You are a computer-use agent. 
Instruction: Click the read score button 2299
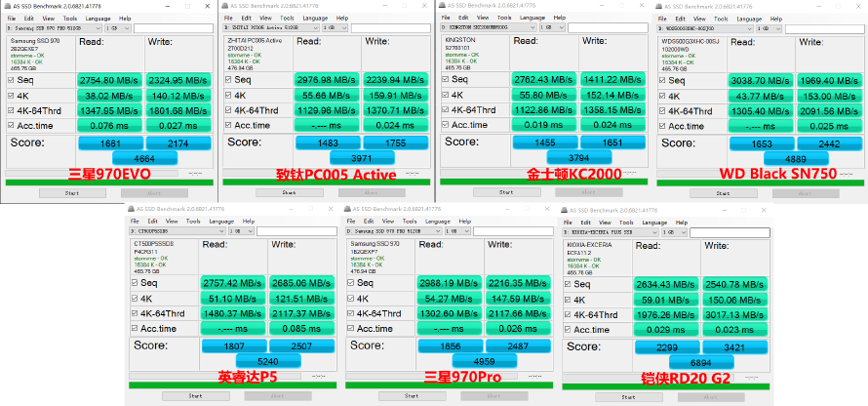coord(668,347)
